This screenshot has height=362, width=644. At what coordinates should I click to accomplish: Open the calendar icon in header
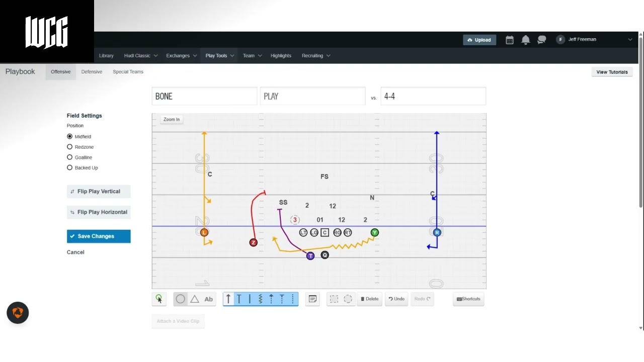point(510,40)
